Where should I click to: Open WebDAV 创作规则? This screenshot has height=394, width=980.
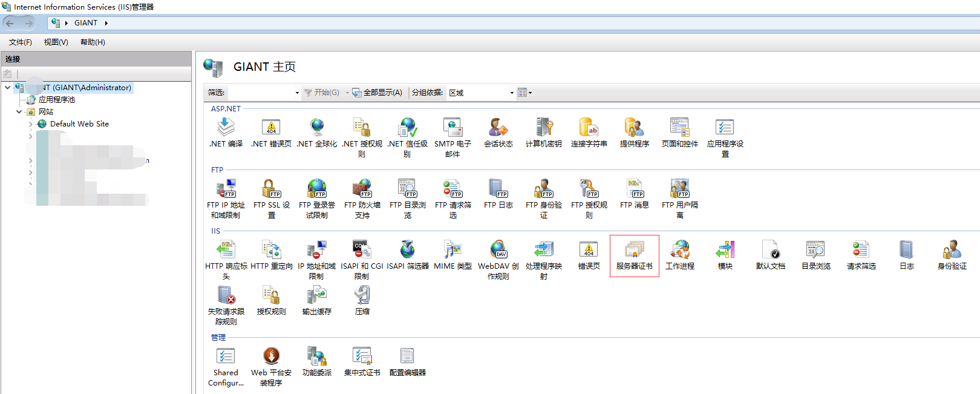click(498, 260)
